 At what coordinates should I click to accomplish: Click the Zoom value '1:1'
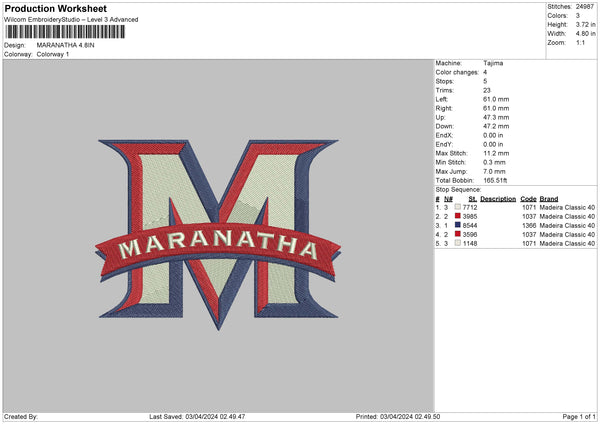[580, 42]
